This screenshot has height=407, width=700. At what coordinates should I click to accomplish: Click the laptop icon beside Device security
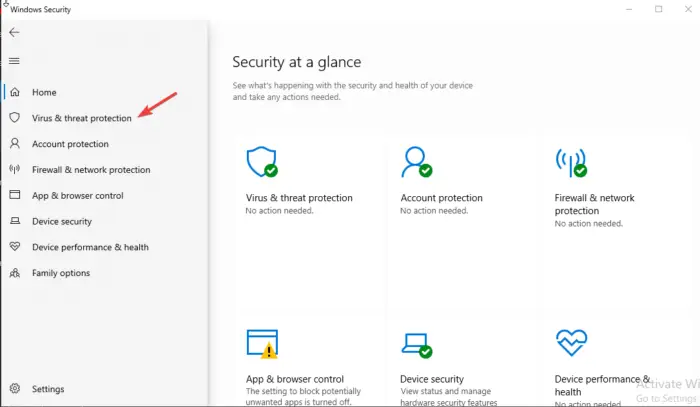click(x=15, y=220)
